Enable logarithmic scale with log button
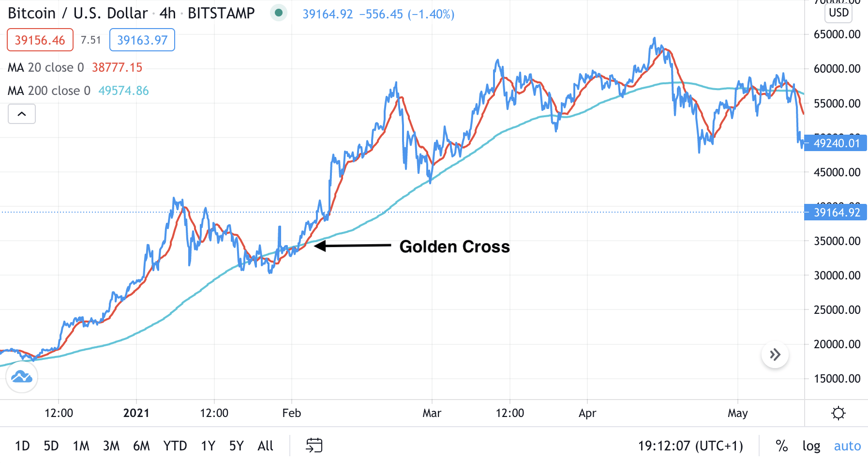 click(x=811, y=446)
